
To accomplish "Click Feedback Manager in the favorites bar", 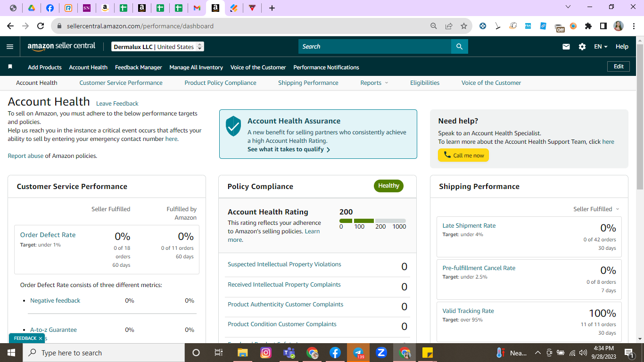I will click(x=139, y=67).
